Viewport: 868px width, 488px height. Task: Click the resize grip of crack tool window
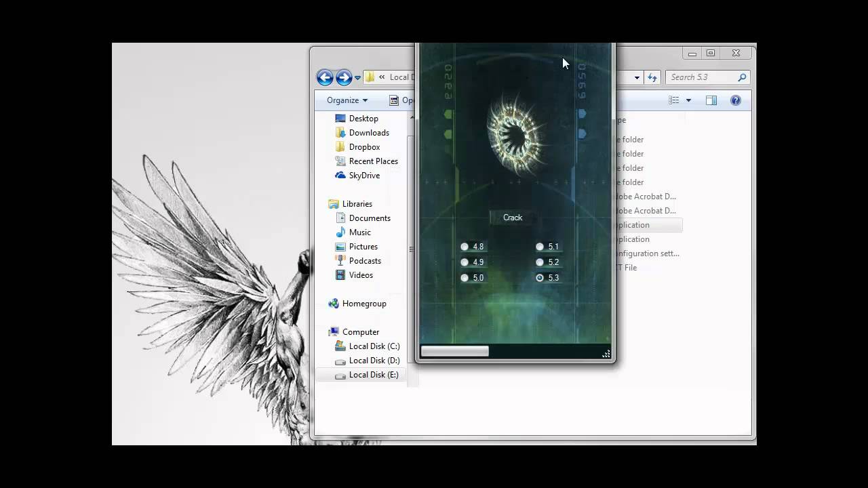(606, 354)
